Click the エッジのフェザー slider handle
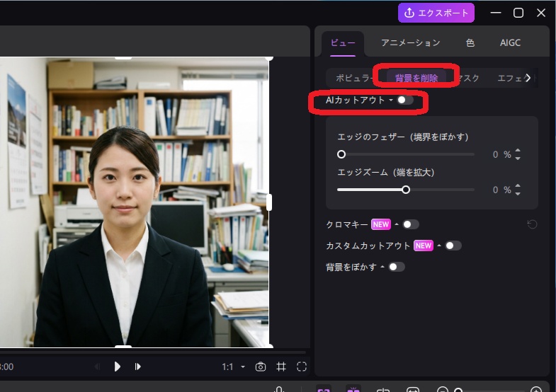 [341, 154]
